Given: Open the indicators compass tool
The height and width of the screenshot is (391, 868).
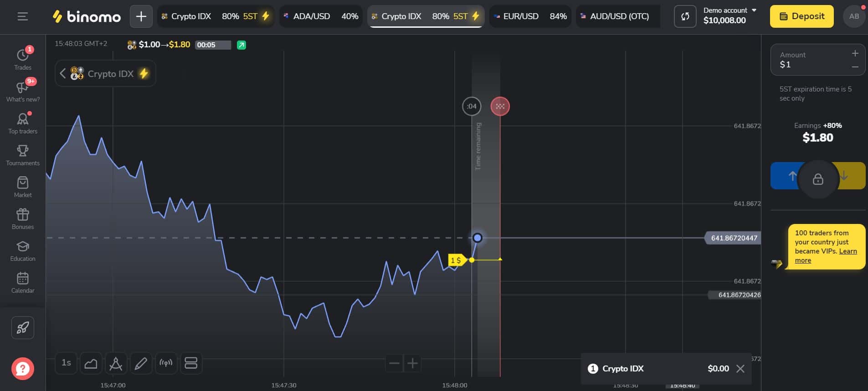Looking at the screenshot, I should [116, 363].
